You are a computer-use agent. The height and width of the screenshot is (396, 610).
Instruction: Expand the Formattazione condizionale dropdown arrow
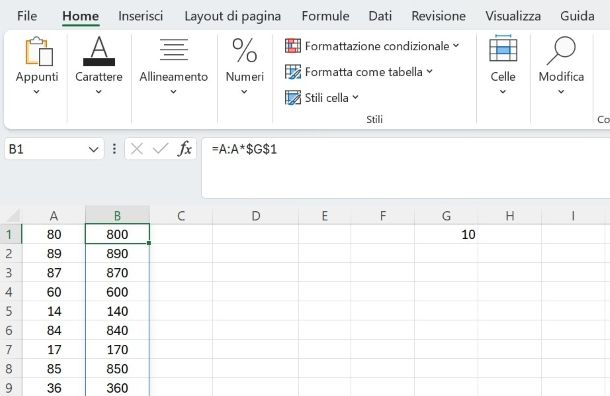[x=456, y=46]
